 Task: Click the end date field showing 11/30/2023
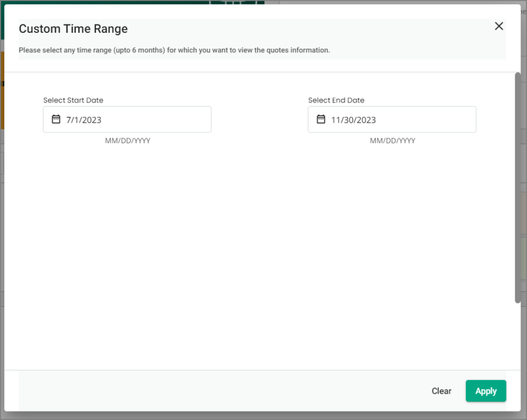pos(392,119)
